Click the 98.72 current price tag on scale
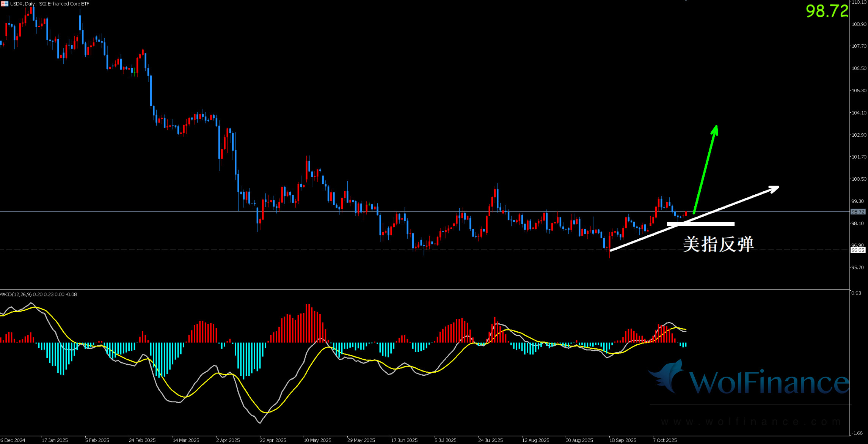The image size is (868, 444). pos(858,212)
